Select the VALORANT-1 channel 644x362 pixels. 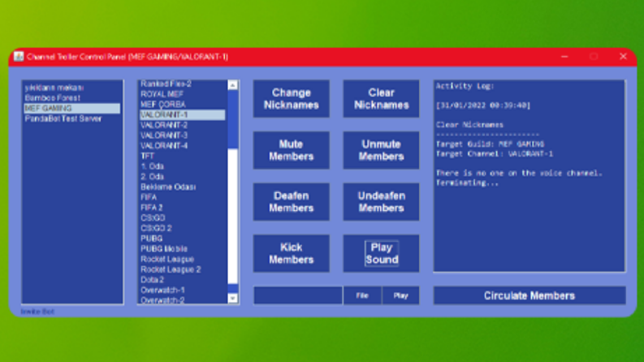pyautogui.click(x=183, y=114)
